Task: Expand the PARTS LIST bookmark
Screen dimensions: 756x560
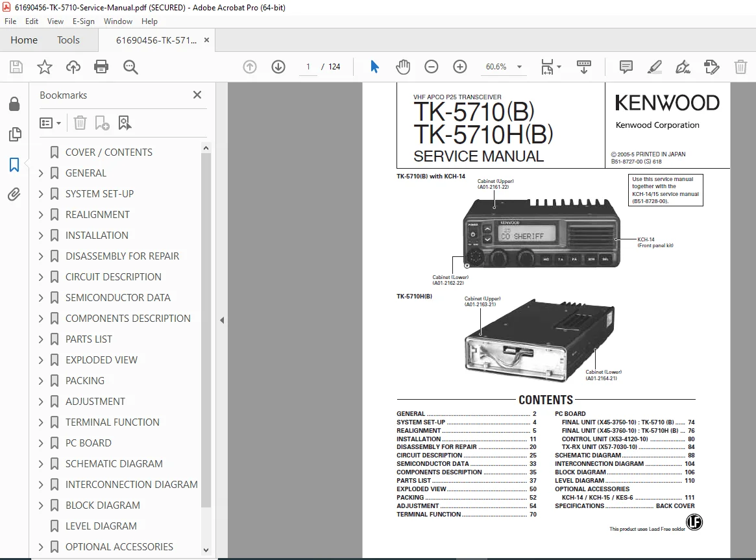Action: pos(41,339)
